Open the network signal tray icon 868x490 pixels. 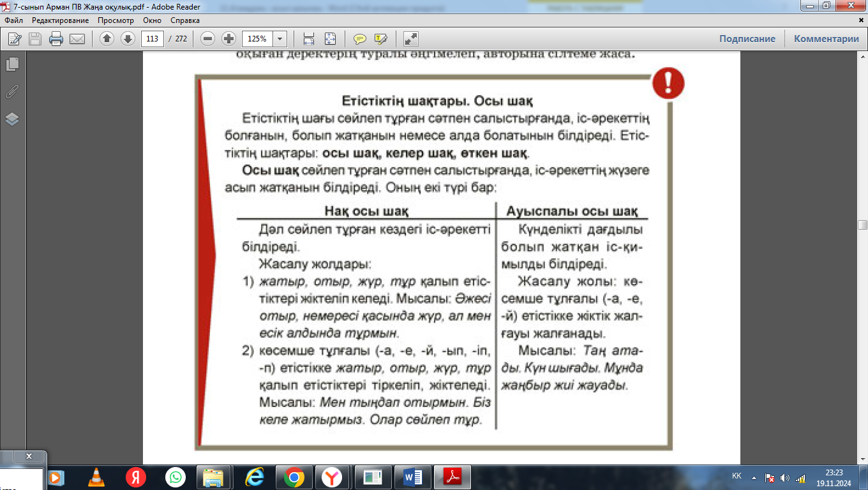(800, 477)
